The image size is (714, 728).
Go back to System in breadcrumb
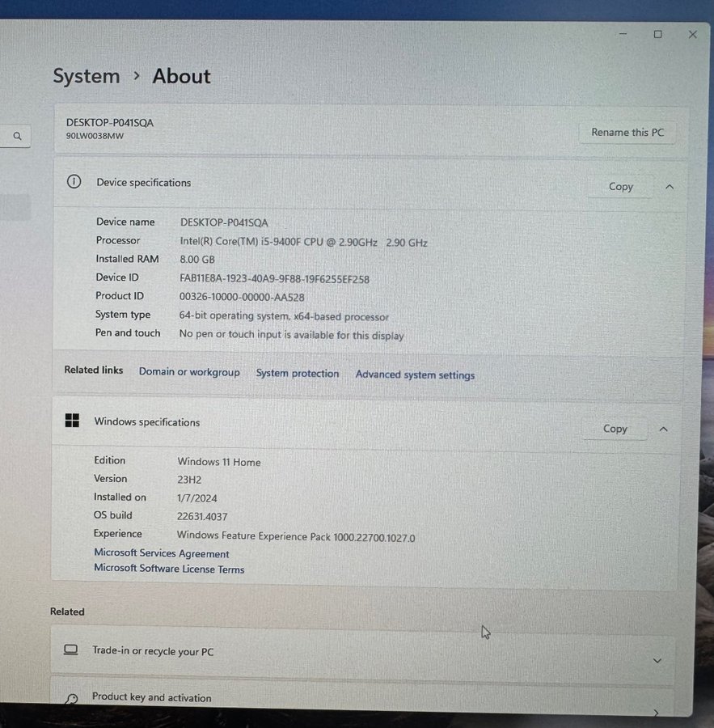86,76
